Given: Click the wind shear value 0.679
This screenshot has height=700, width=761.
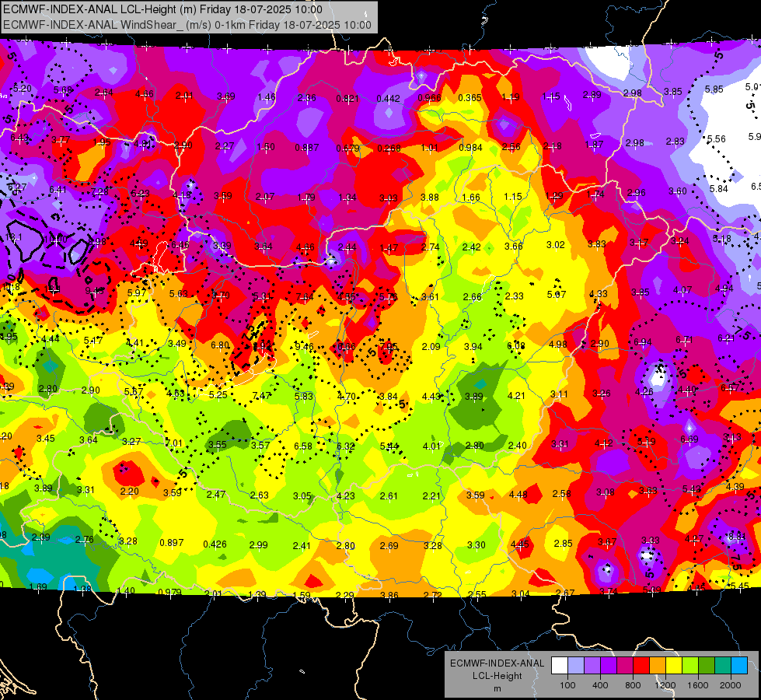Looking at the screenshot, I should [347, 148].
